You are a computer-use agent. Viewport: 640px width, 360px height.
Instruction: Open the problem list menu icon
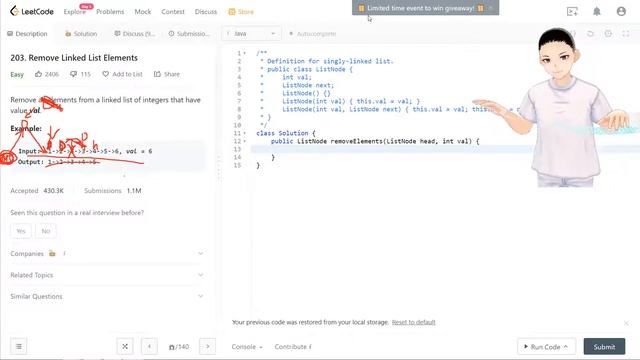point(19,347)
